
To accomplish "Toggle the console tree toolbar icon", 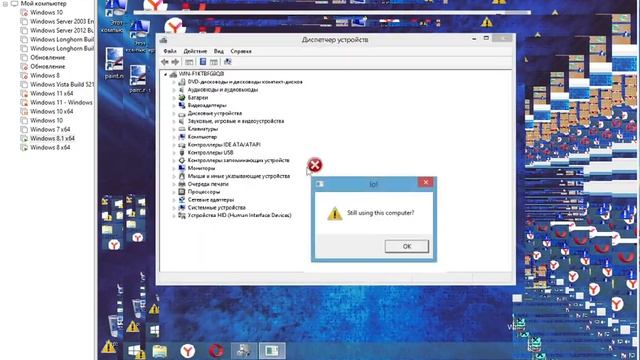I will click(189, 62).
